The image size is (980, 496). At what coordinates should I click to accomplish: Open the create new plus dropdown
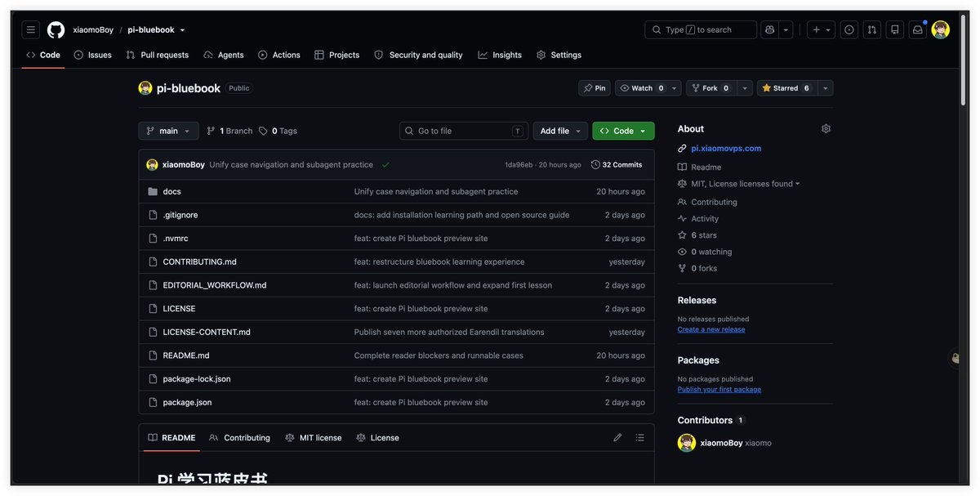coord(821,29)
